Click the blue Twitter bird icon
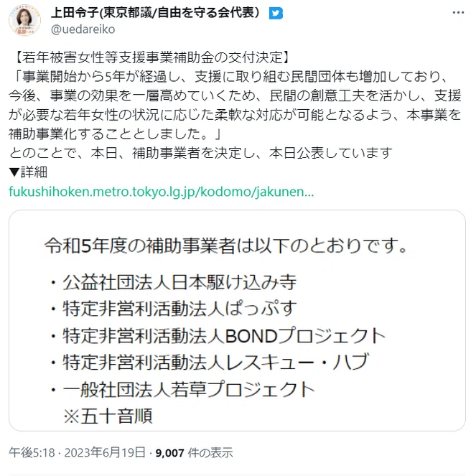The width and height of the screenshot is (476, 476). 276,14
